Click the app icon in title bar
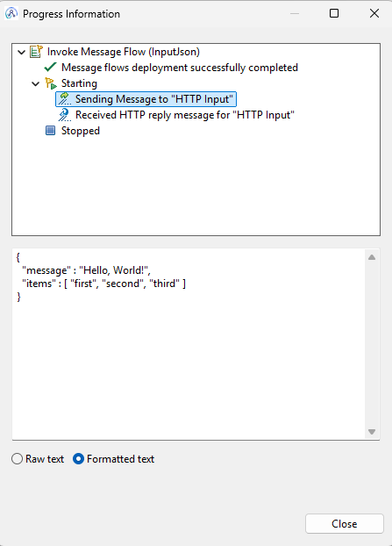Viewport: 392px width, 546px height. tap(11, 13)
